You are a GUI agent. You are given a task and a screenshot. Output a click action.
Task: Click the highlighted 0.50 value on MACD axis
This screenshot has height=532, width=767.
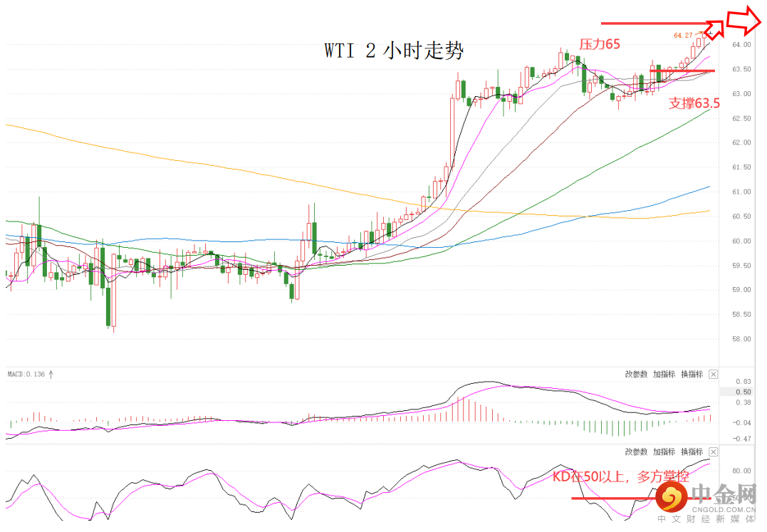click(x=743, y=392)
